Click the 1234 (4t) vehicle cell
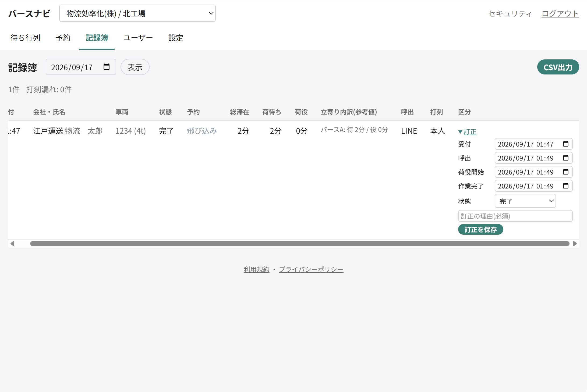Viewport: 587px width, 392px height. (130, 131)
